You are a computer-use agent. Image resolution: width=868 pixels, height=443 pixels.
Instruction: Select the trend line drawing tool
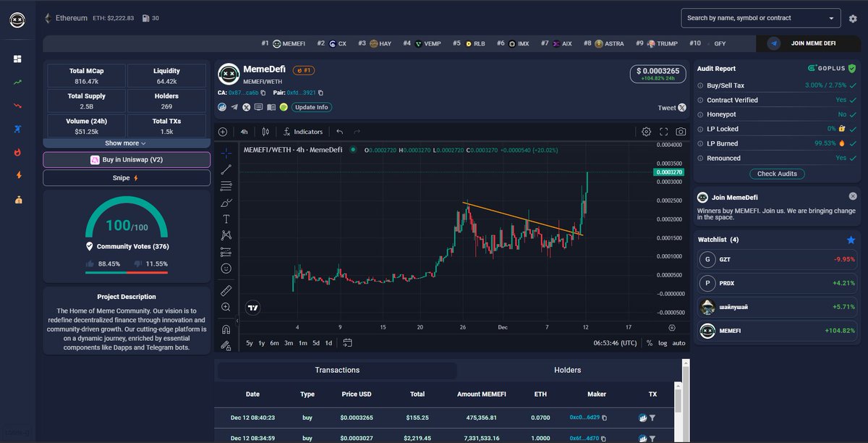tap(226, 169)
